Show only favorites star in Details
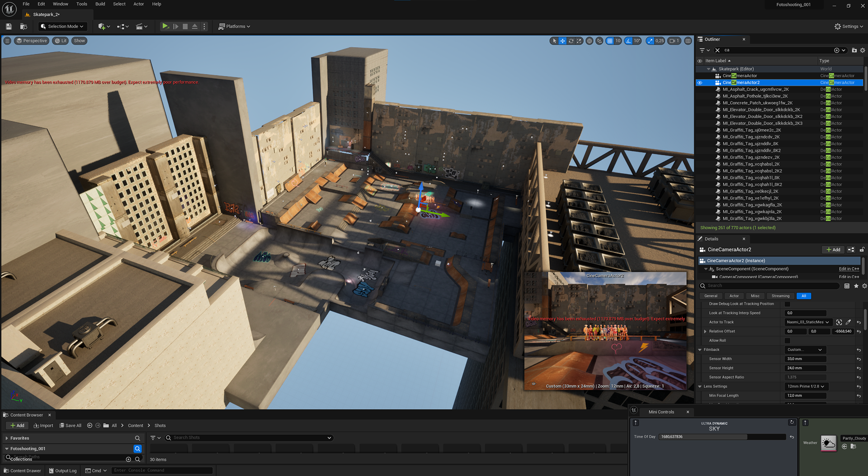Viewport: 868px width, 476px height. (856, 286)
